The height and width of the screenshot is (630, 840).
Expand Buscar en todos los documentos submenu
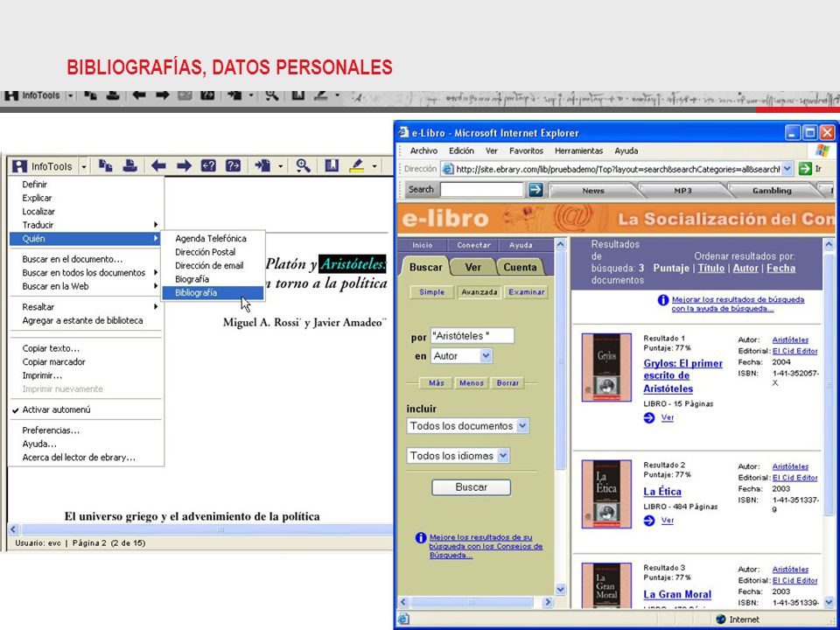[x=85, y=273]
